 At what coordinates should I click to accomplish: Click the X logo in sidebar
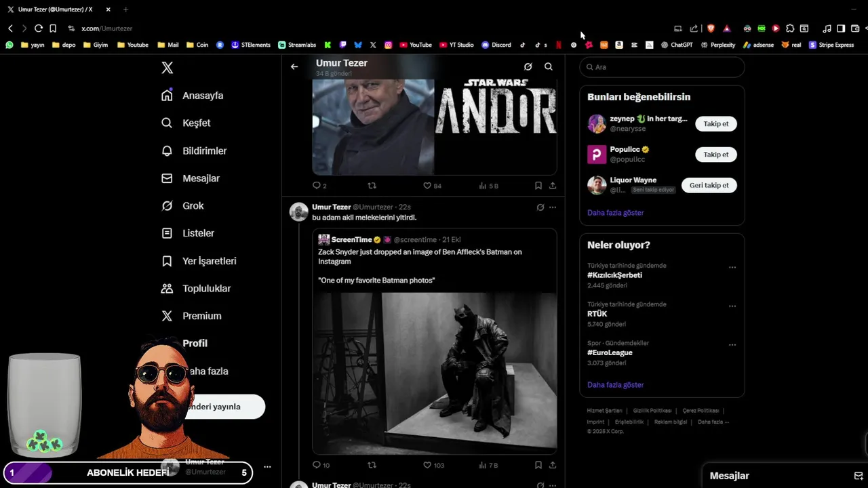[167, 68]
